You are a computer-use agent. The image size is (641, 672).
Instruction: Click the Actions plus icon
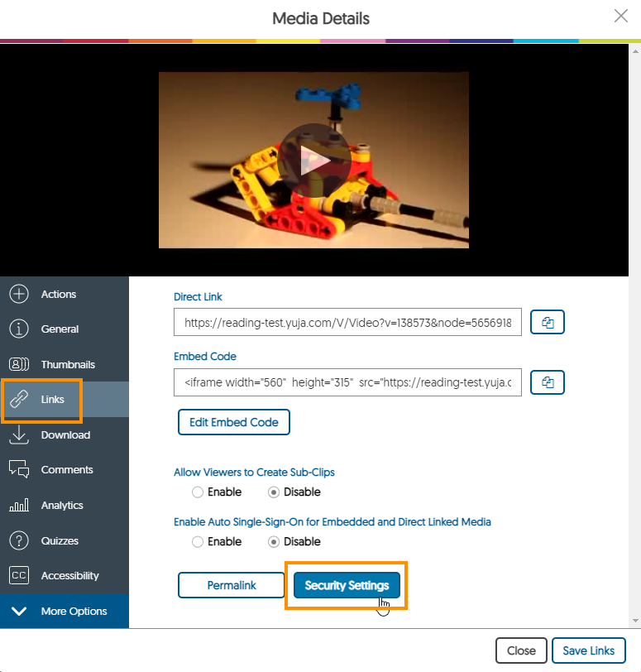(x=19, y=294)
